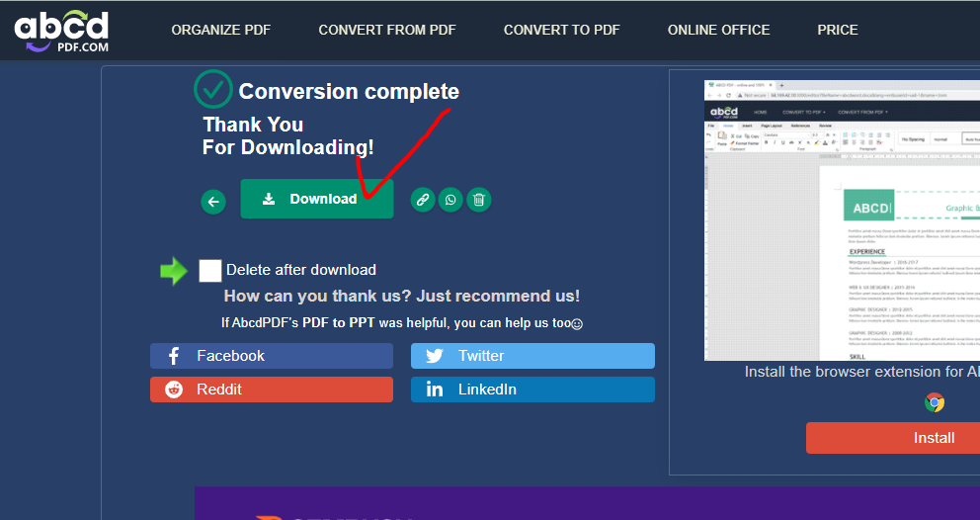The image size is (980, 520).
Task: Open the CONVERT TO PDF menu
Action: click(562, 30)
